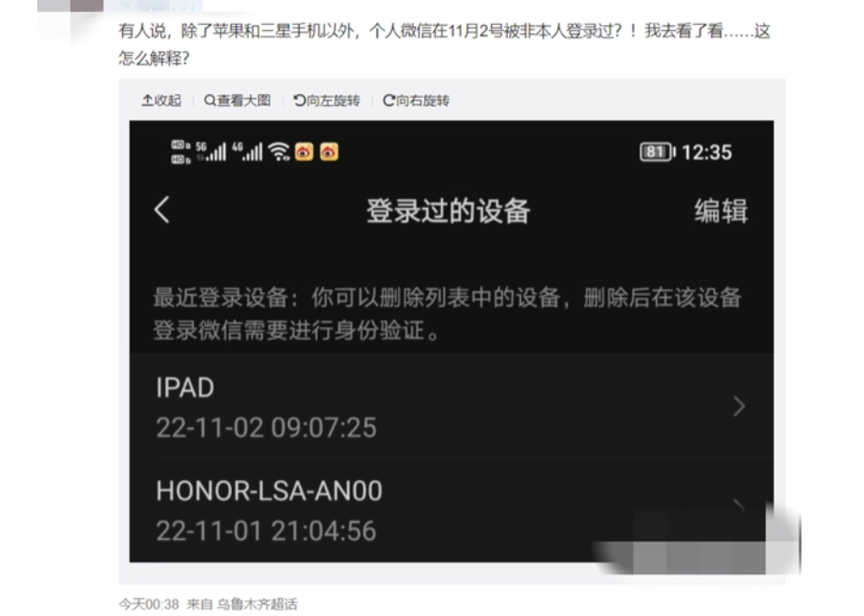Screen dimensions: 864x616
Task: Rotate image right with 向右旋转
Action: click(x=416, y=101)
